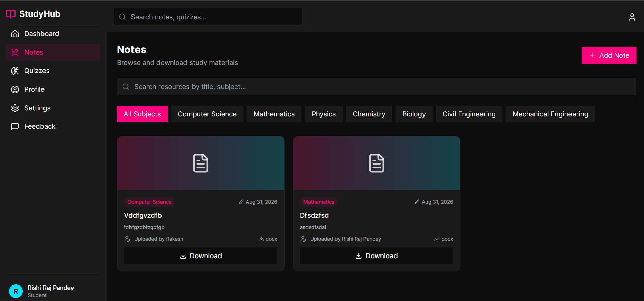Click the Mathematics tag on card
644x301 pixels.
[x=319, y=202]
